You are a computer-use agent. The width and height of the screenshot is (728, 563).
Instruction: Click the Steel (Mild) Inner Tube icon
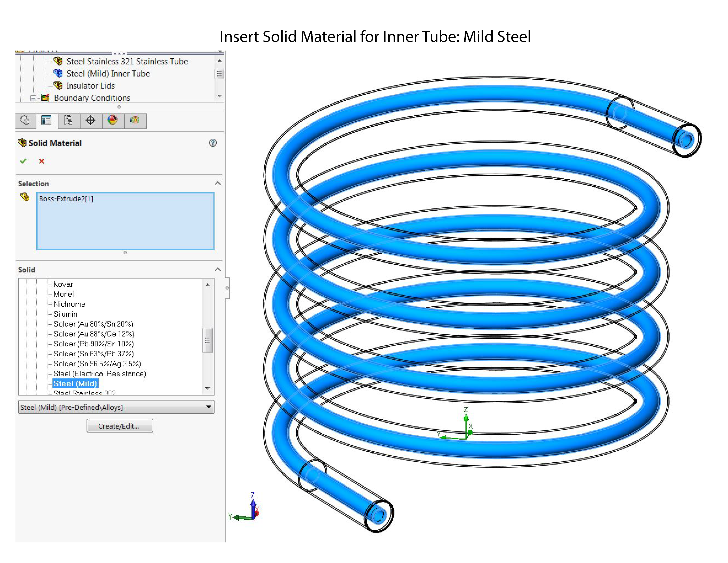(58, 73)
